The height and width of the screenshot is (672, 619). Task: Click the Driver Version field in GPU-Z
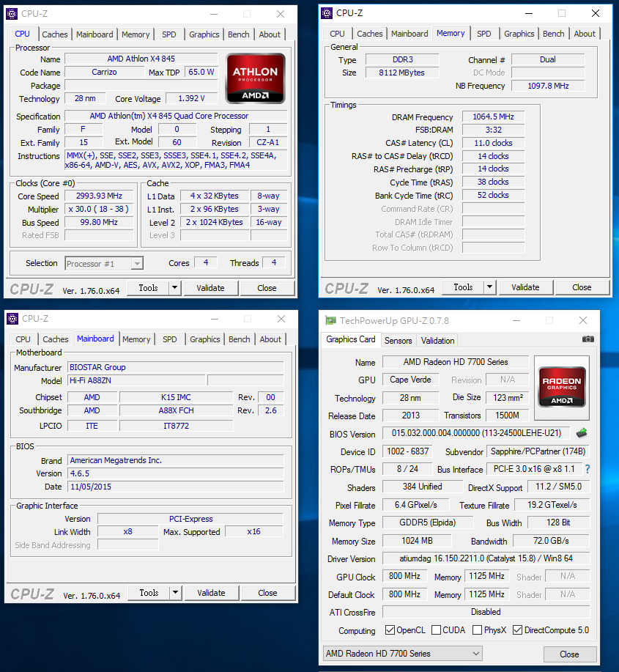[486, 558]
